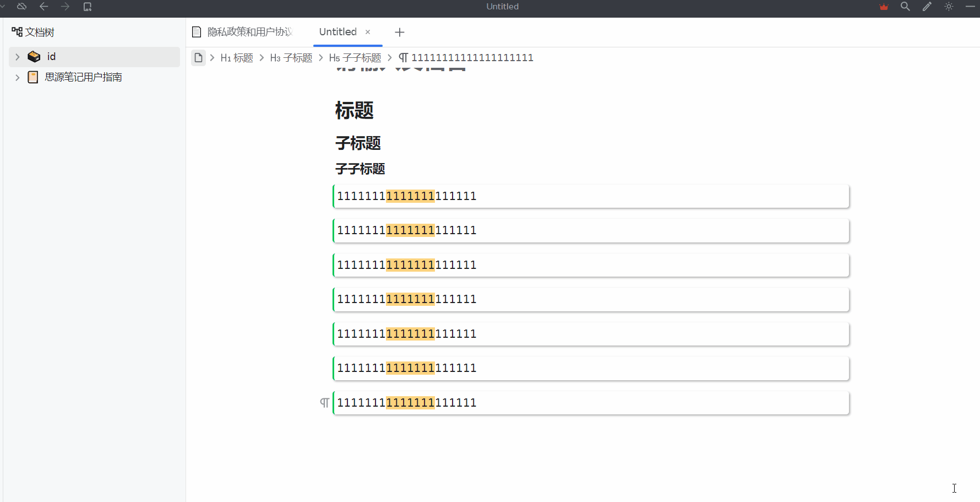
Task: Open the crown membership icon
Action: 884,7
